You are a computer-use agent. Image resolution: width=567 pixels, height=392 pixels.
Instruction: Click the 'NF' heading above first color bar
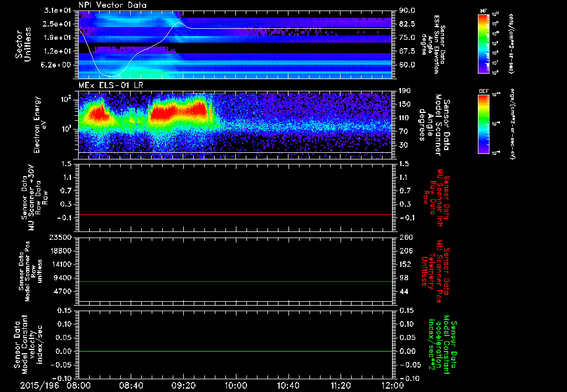[x=483, y=11]
